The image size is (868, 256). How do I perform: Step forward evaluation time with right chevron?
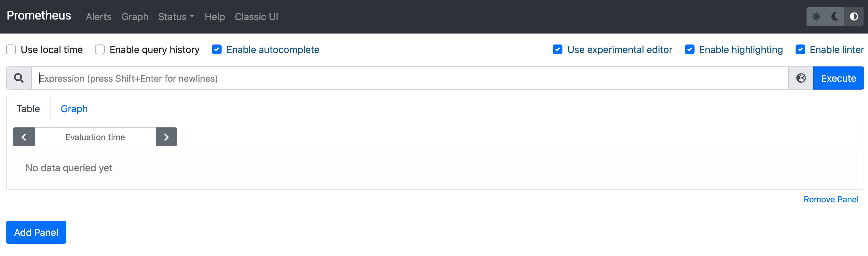click(166, 137)
